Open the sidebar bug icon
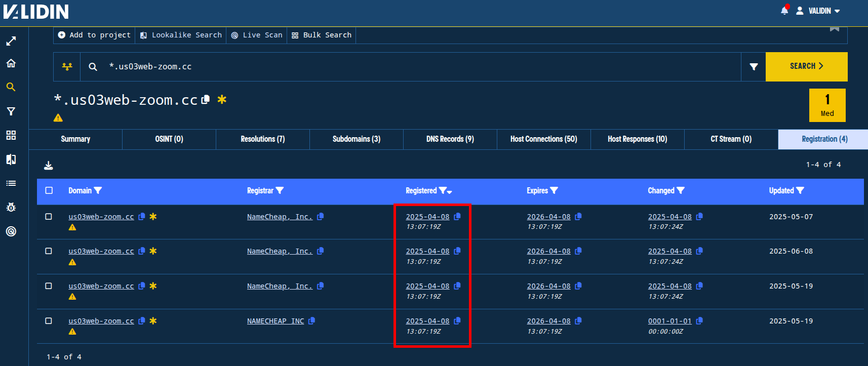Viewport: 868px width, 366px height. click(11, 207)
